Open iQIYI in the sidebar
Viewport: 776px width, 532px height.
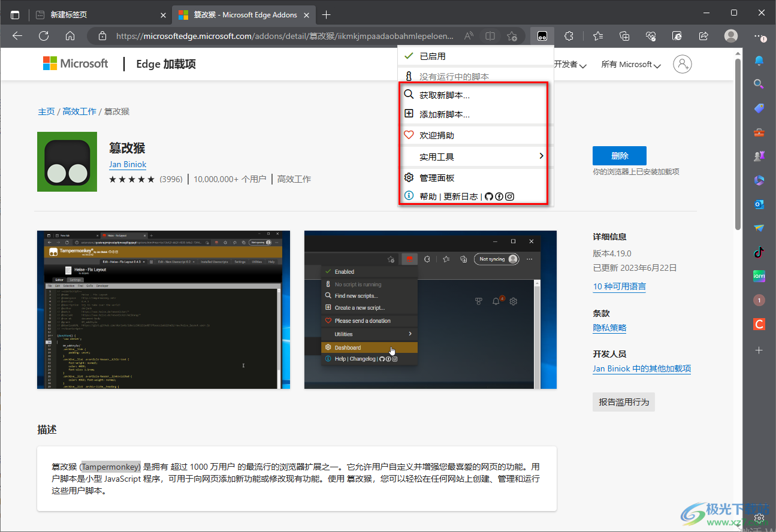(759, 276)
